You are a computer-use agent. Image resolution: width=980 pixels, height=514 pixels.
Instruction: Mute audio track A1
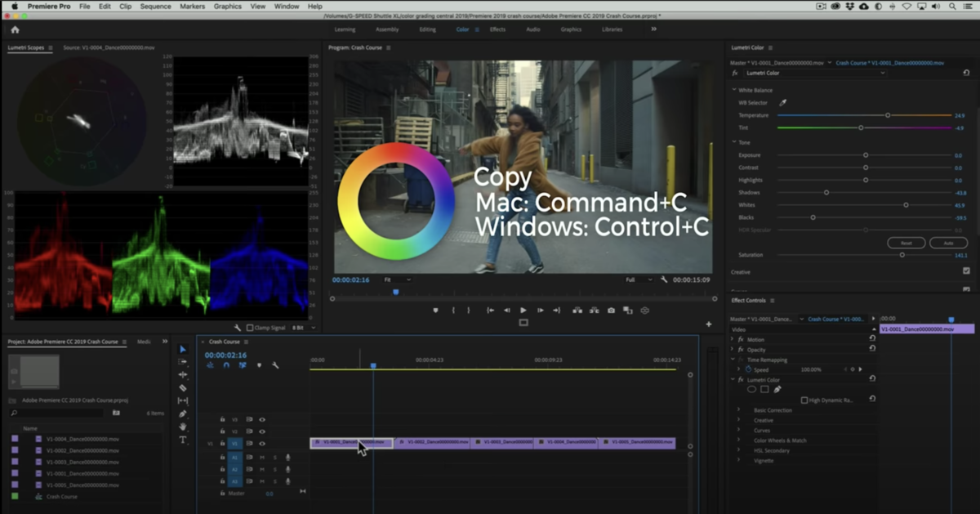[261, 458]
